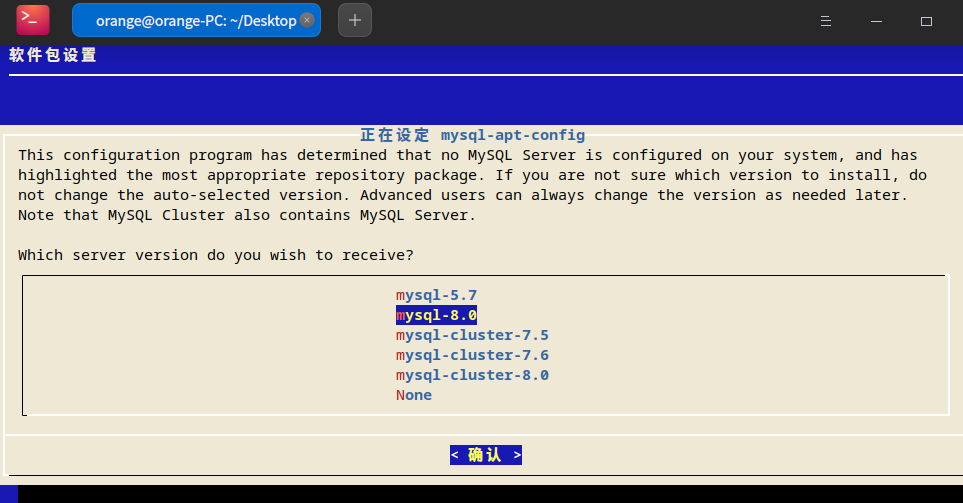Select mysql-cluster-8.0 from the list
Viewport: 963px width, 503px height.
[x=472, y=375]
